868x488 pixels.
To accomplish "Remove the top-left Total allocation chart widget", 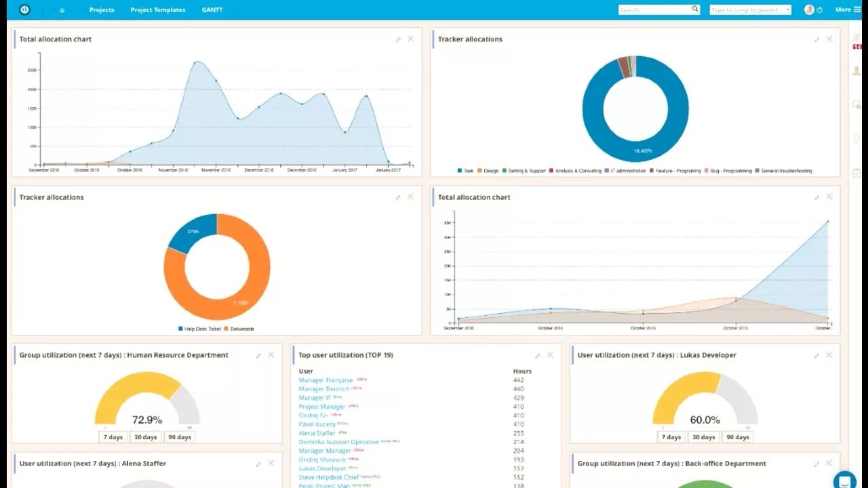I will [410, 39].
